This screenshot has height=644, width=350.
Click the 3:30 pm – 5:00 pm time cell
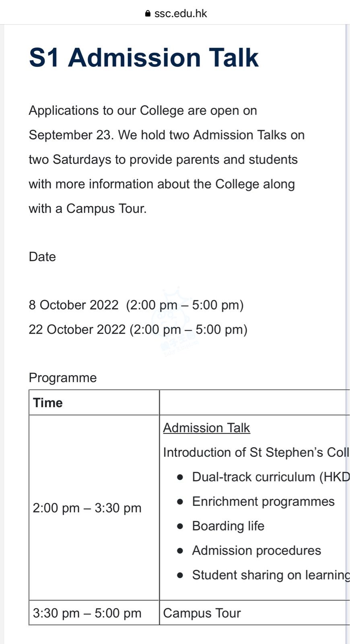(87, 613)
